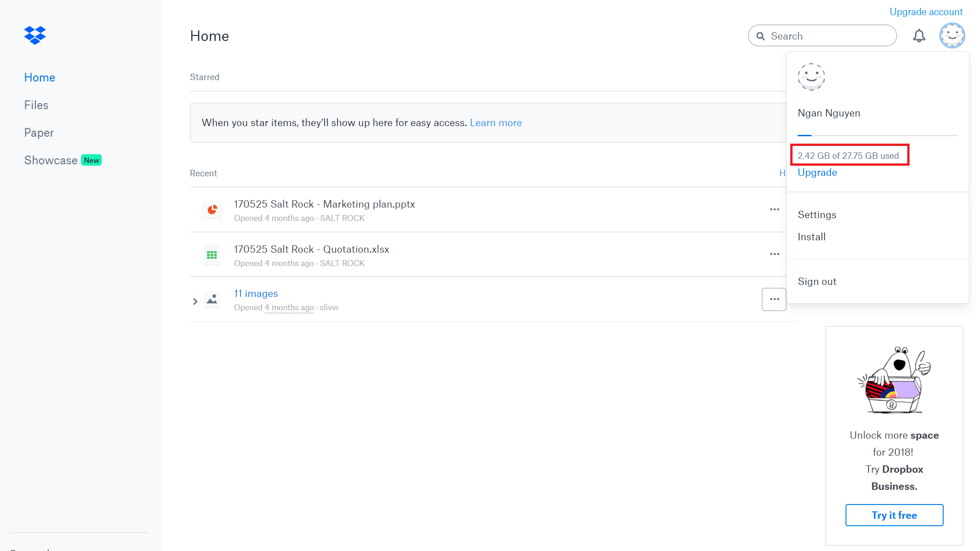Select Install in account menu
The height and width of the screenshot is (551, 980).
(811, 237)
